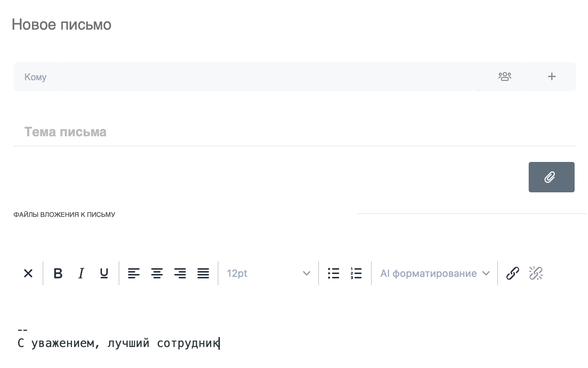Center-align the message text
Image resolution: width=588 pixels, height=368 pixels.
click(157, 273)
